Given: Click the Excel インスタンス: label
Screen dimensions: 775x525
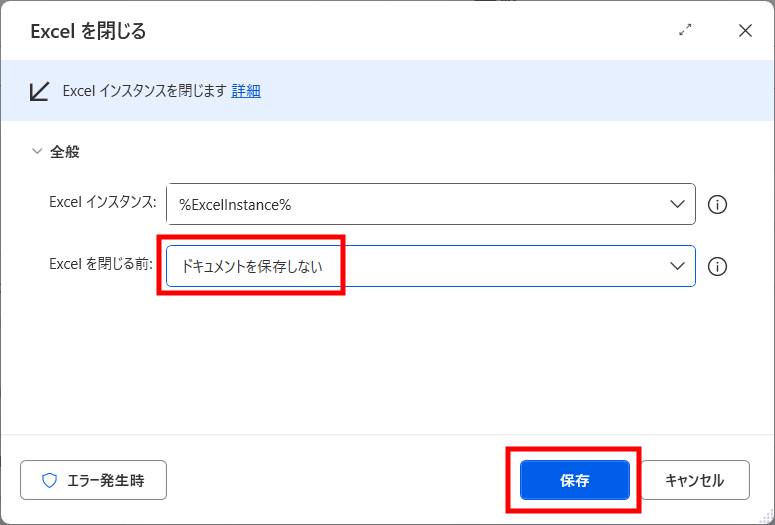Looking at the screenshot, I should [103, 202].
